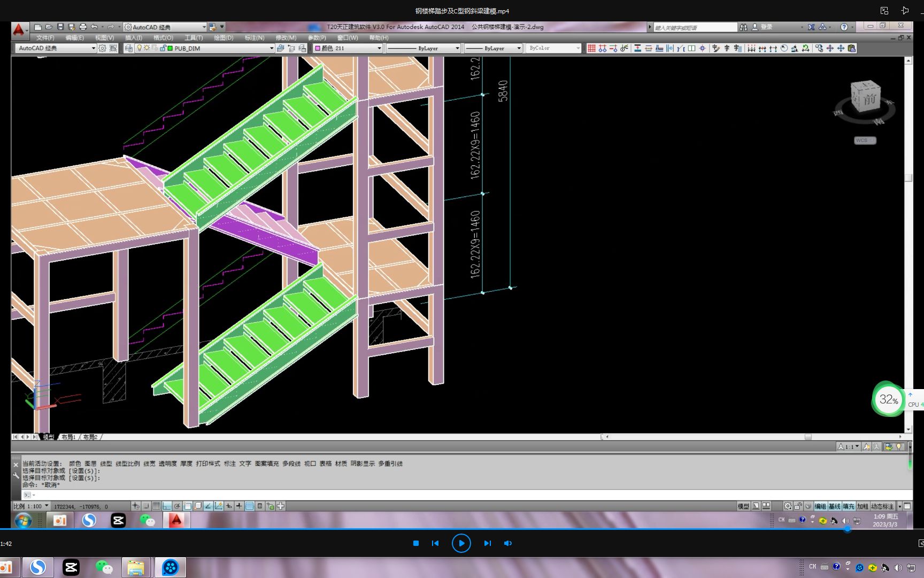
Task: Click the Layer Previous icon
Action: coord(291,48)
